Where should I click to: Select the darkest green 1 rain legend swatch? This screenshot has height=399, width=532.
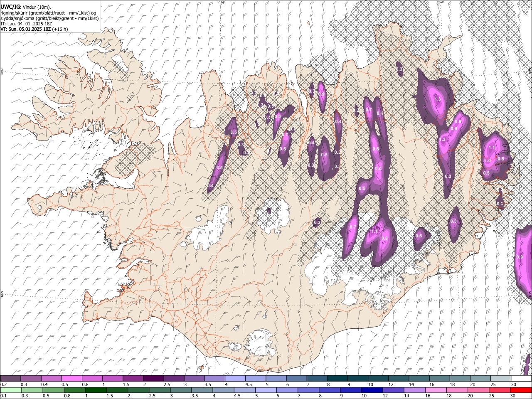tap(96, 390)
